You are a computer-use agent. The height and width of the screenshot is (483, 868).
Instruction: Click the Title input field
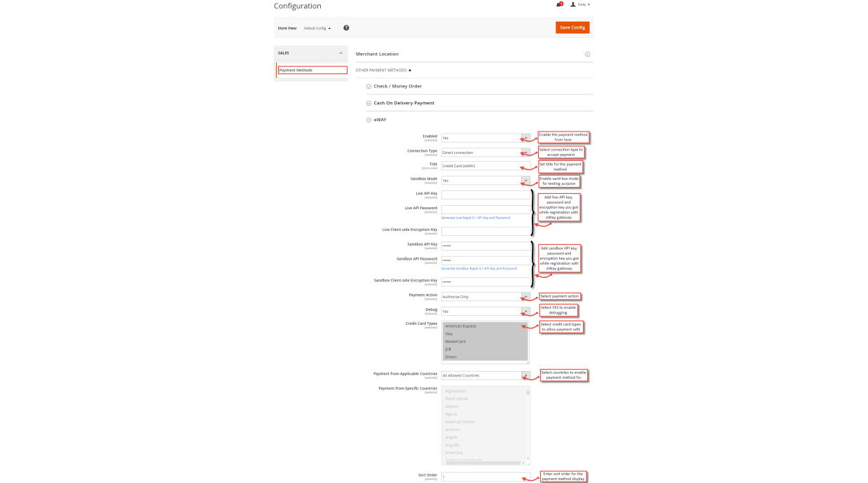[485, 166]
